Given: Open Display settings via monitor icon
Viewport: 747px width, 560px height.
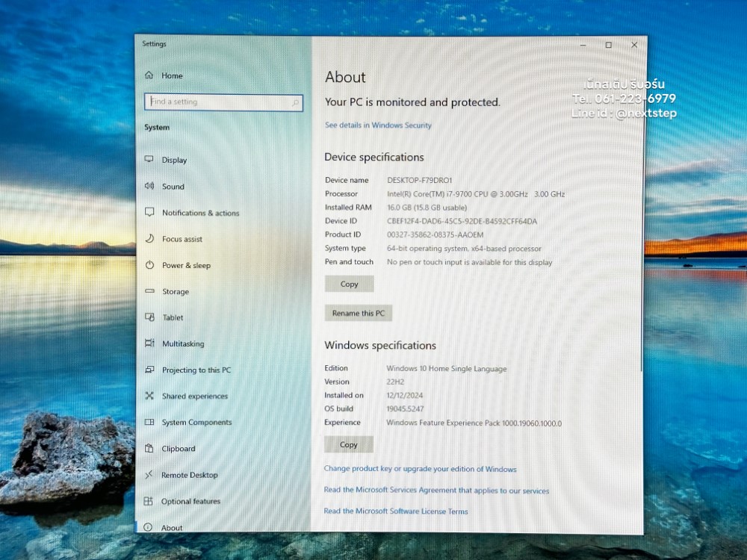Looking at the screenshot, I should point(149,160).
